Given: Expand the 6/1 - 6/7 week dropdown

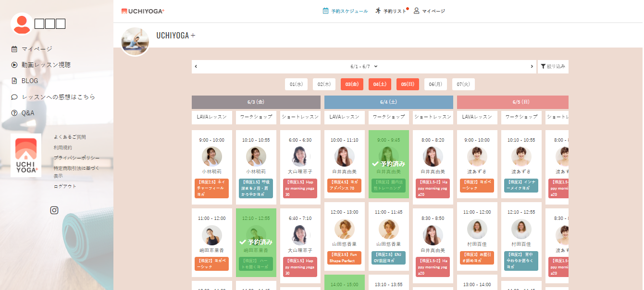Looking at the screenshot, I should [x=364, y=67].
